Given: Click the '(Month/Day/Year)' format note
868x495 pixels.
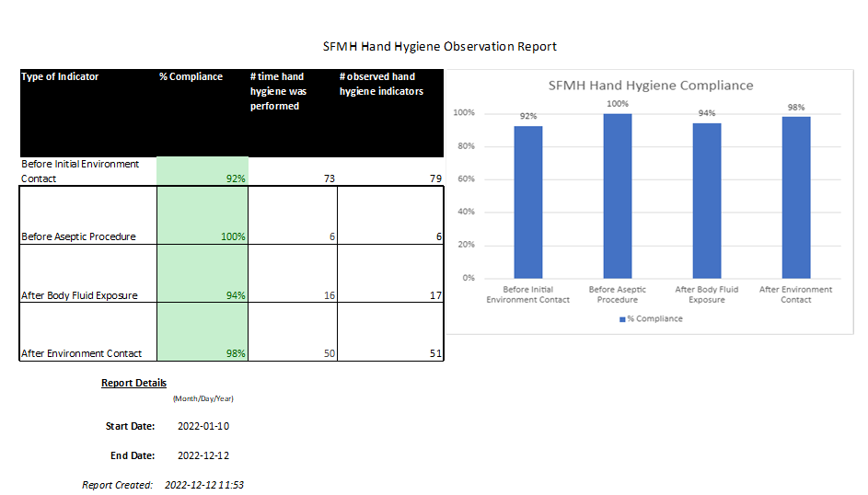Looking at the screenshot, I should pos(203,398).
